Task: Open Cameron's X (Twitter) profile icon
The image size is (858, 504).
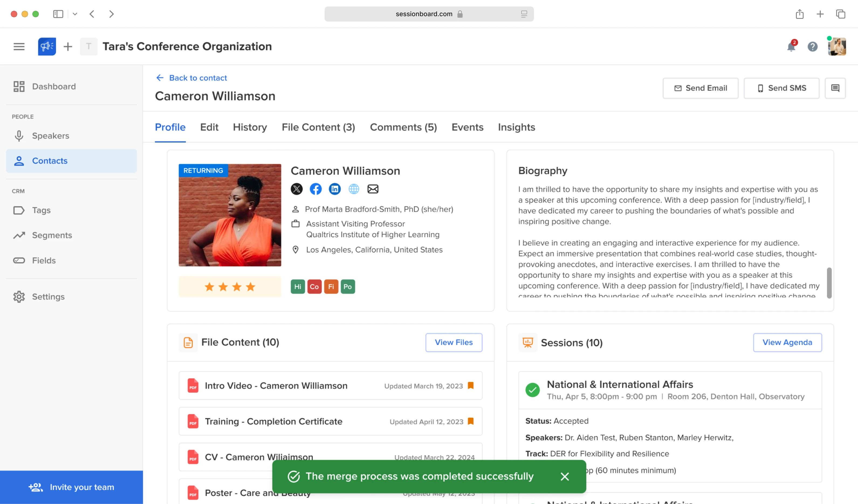Action: 297,189
